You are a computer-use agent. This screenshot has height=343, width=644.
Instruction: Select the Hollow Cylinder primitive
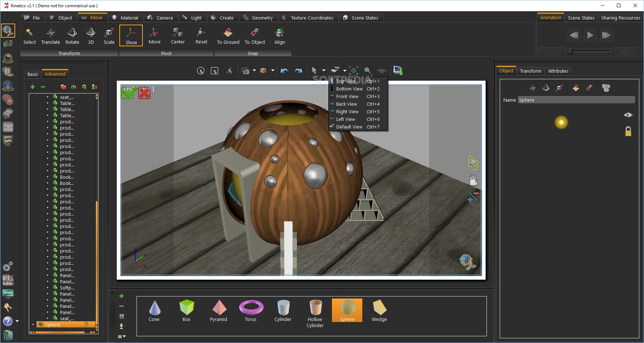[x=315, y=314]
